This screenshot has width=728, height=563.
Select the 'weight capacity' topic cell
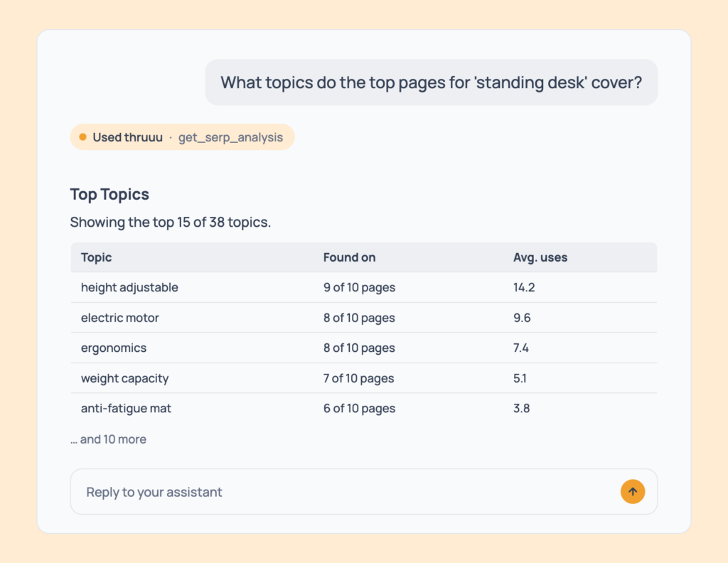(x=125, y=378)
